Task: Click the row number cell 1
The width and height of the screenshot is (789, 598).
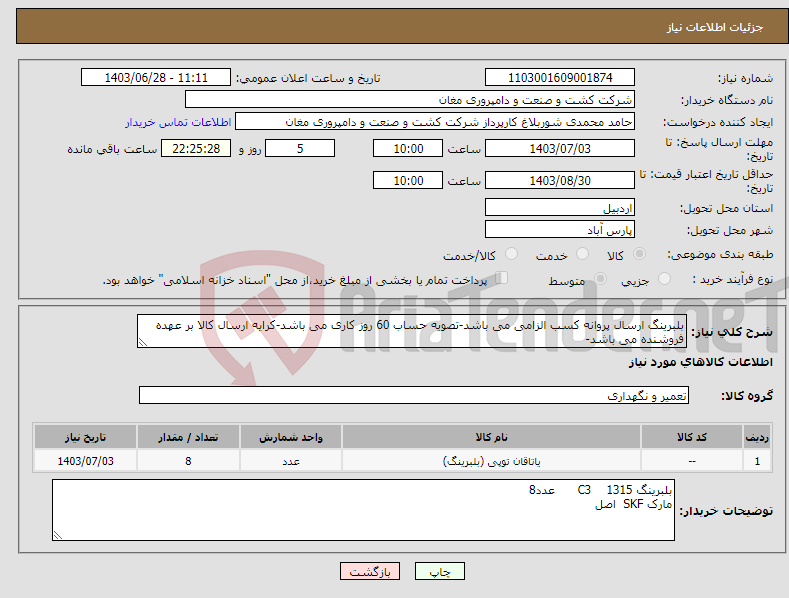Action: pos(757,461)
